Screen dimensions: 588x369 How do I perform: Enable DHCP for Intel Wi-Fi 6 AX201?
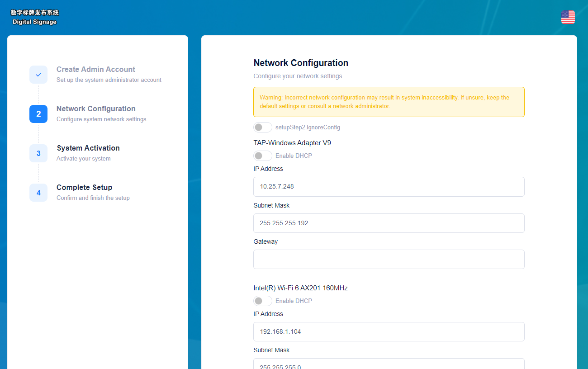263,301
